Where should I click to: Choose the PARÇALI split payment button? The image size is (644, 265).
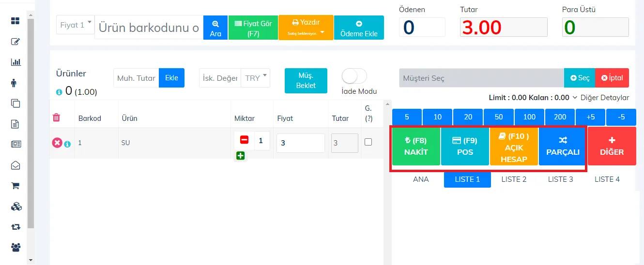click(562, 147)
